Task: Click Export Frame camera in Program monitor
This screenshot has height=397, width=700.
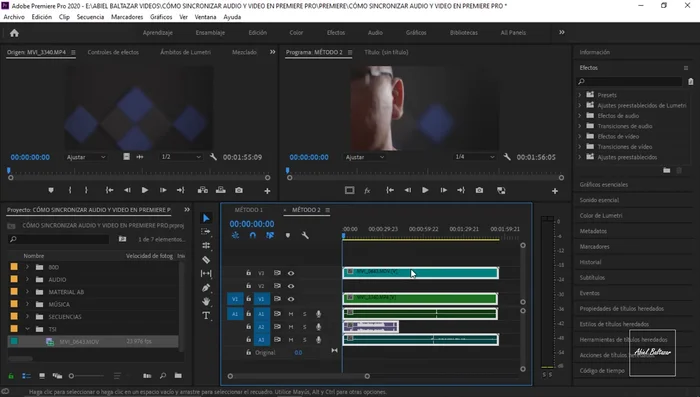Action: tap(479, 190)
